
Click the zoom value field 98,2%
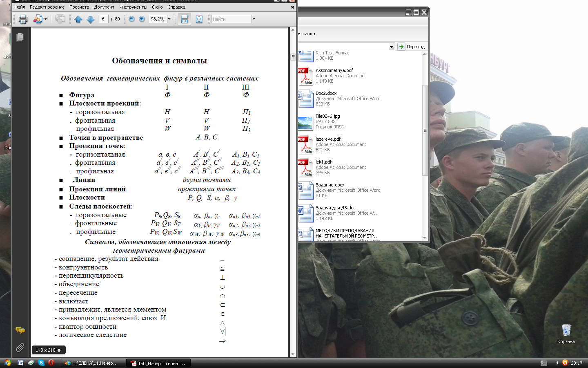tap(158, 19)
